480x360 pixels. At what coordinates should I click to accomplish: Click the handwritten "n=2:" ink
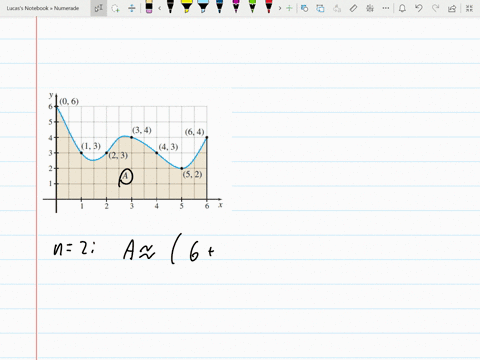[74, 248]
